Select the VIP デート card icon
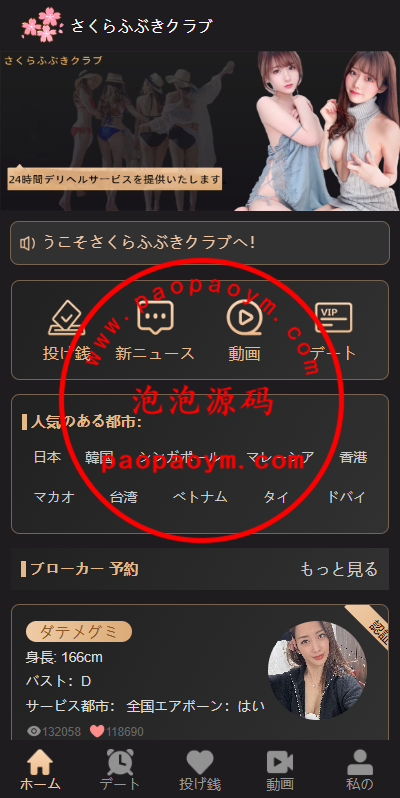Screen dimensions: 400x798 [333, 318]
